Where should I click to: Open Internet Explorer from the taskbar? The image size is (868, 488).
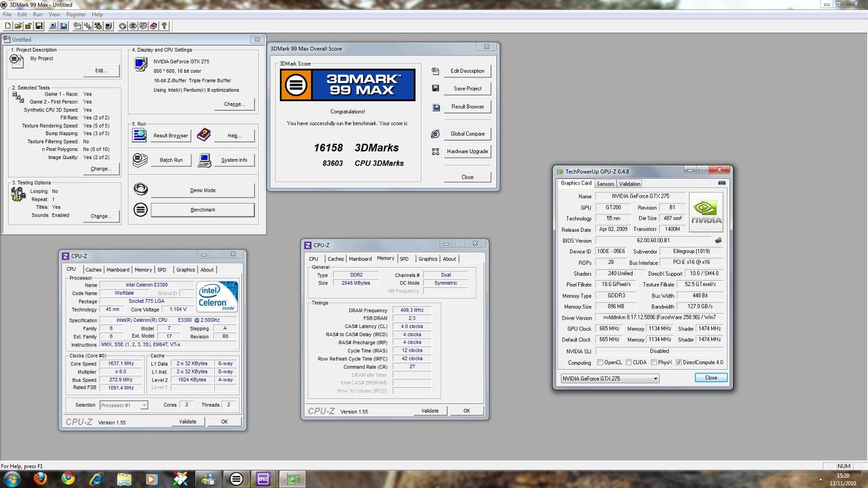coord(96,479)
